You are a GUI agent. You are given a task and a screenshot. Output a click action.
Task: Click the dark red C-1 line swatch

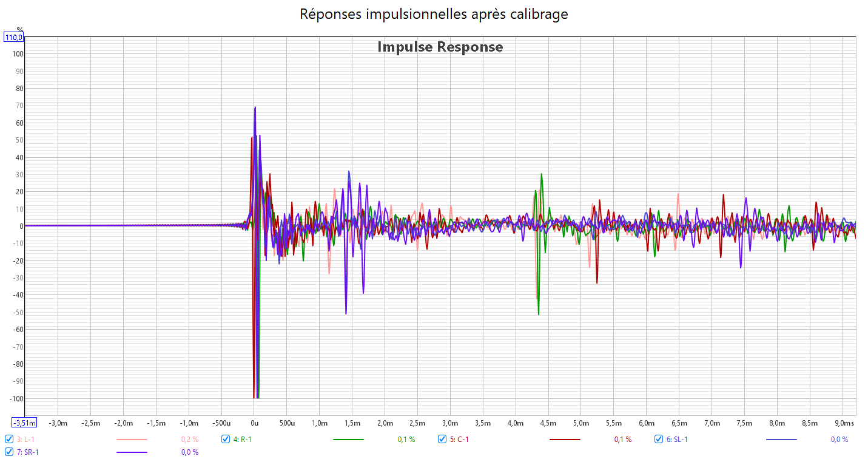565,439
